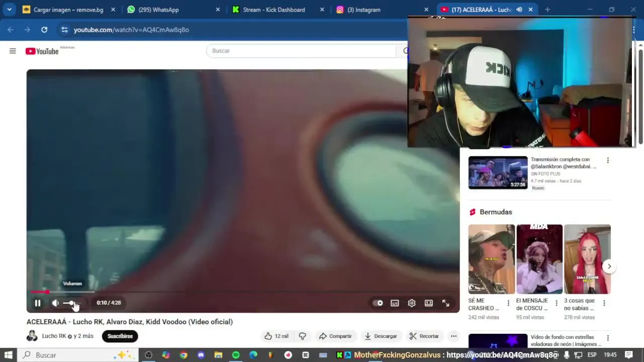Dislike the video with the thumbs-down icon
Screen dimensions: 644x362
pyautogui.click(x=303, y=336)
